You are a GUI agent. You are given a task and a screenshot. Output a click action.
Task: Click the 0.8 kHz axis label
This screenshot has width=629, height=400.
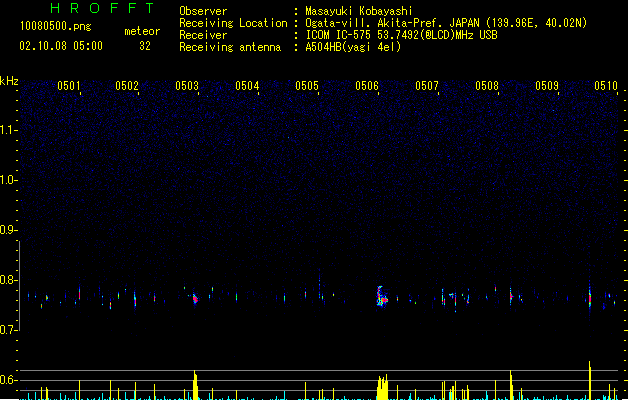pos(8,280)
